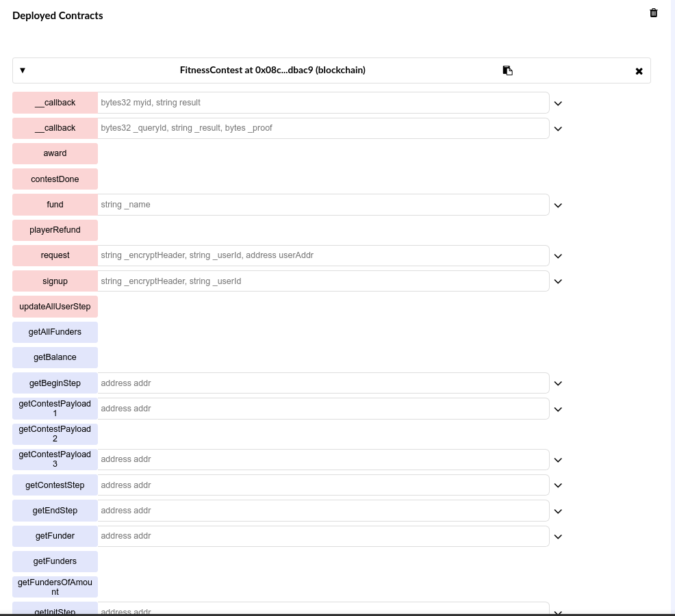675x616 pixels.
Task: Focus the '_queryId, _result, _proof' input field
Action: point(323,128)
